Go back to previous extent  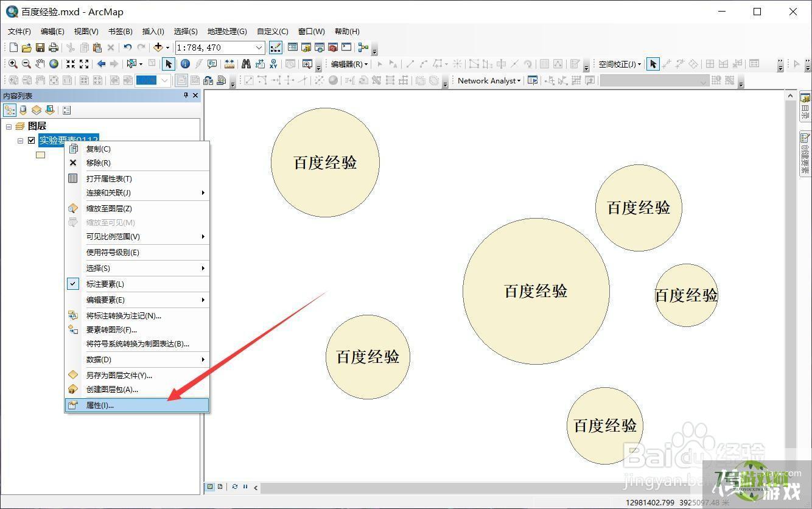(x=101, y=64)
